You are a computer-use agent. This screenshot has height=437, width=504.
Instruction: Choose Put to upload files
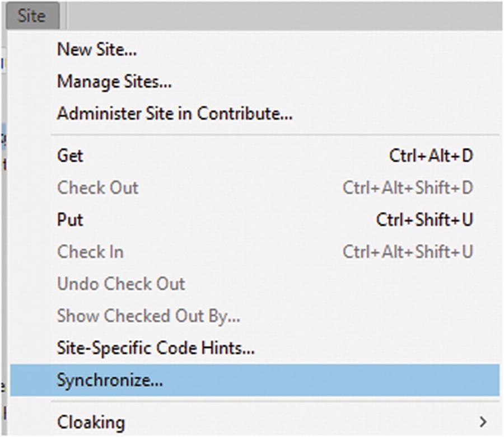tap(70, 219)
